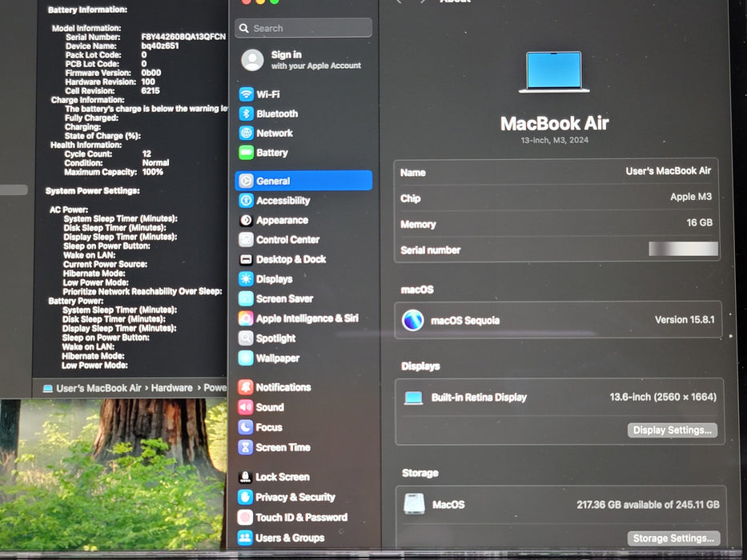The image size is (747, 560).
Task: Click Maximum Capacity 100% in System Information
Action: click(114, 172)
